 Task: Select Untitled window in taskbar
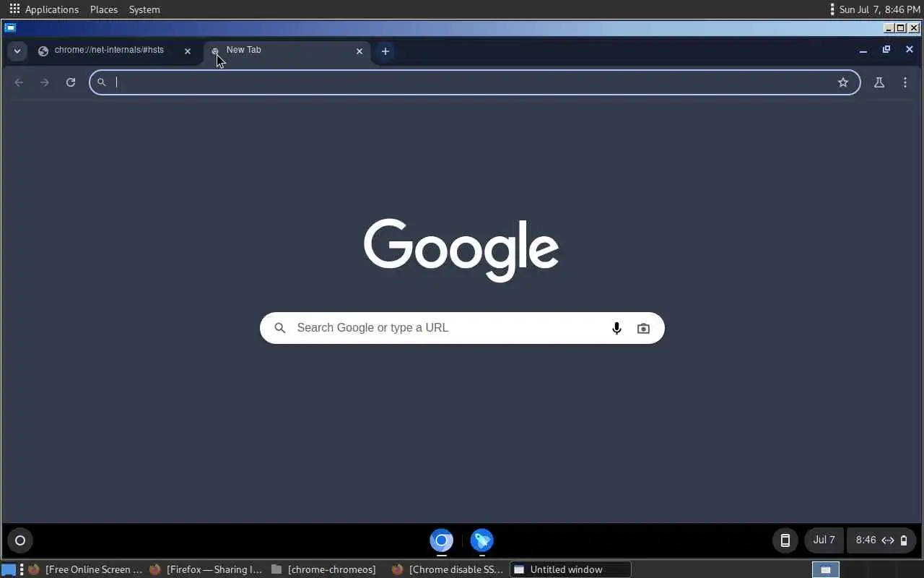(x=571, y=569)
